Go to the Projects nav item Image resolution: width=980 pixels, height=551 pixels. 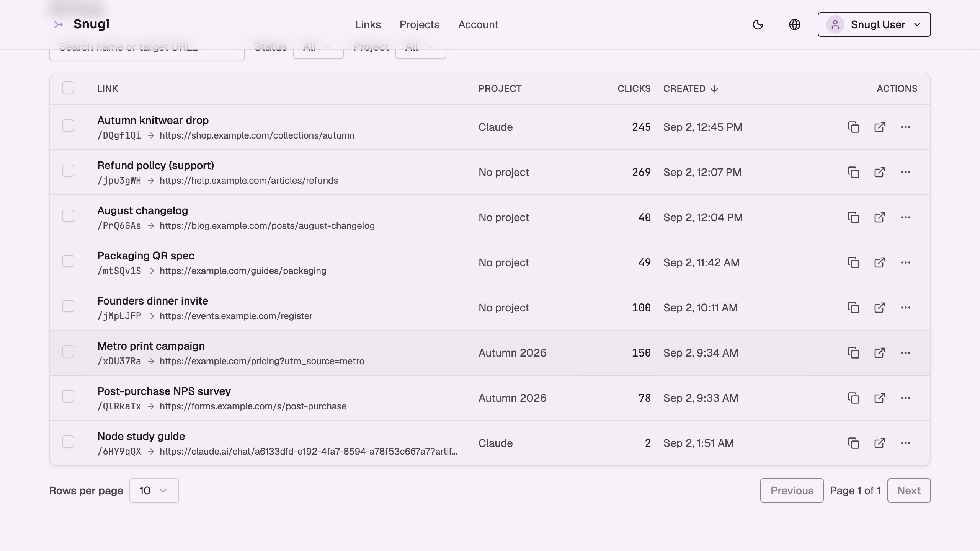pos(420,24)
